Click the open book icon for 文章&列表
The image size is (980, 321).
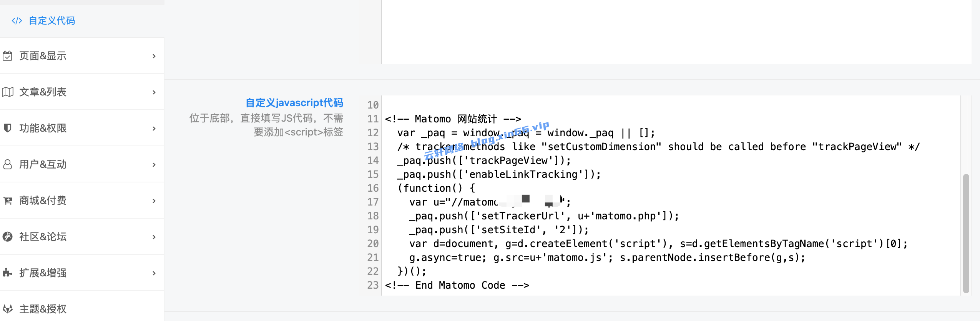7,92
